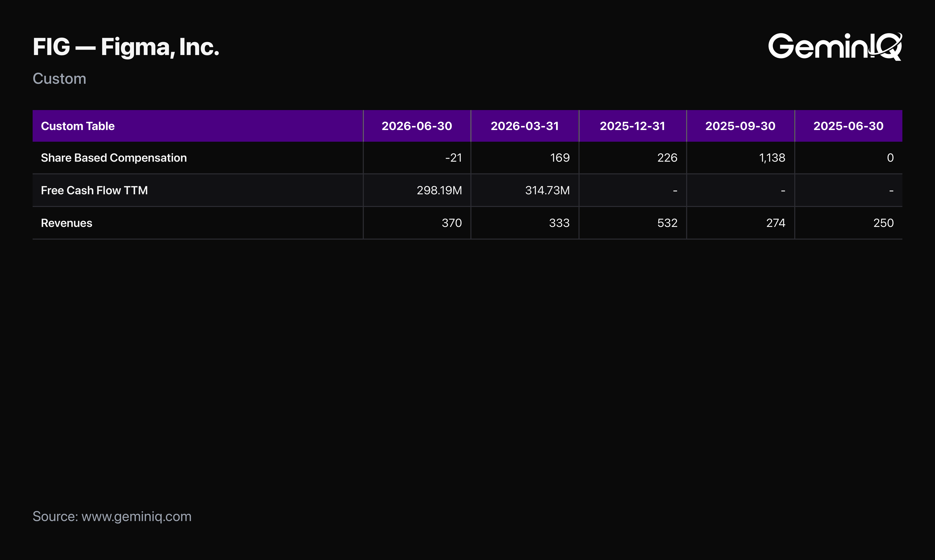Click the 1,138 share compensation value
This screenshot has height=560, width=935.
coord(772,158)
